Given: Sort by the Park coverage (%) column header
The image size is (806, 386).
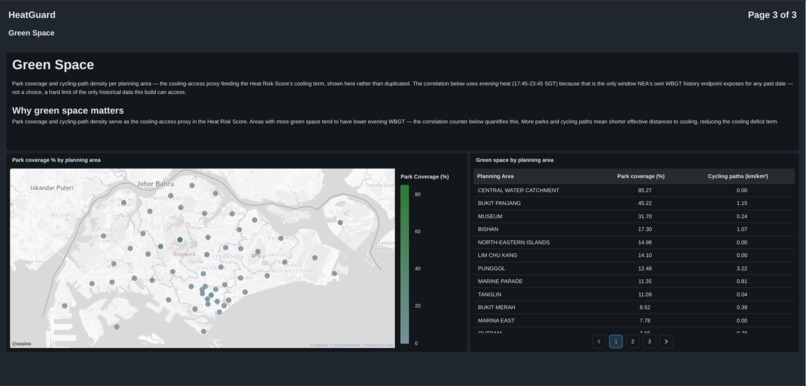Looking at the screenshot, I should click(640, 176).
